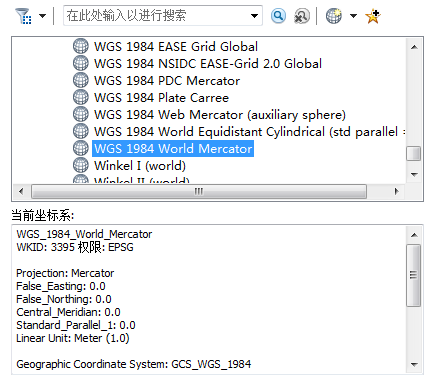This screenshot has width=433, height=385.
Task: Click the details pane scroll up arrow
Action: 414,235
